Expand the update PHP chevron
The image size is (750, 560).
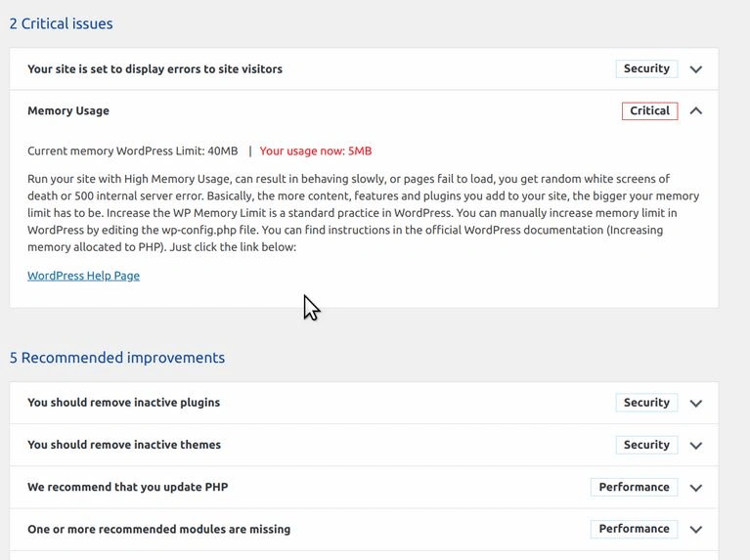coord(695,488)
